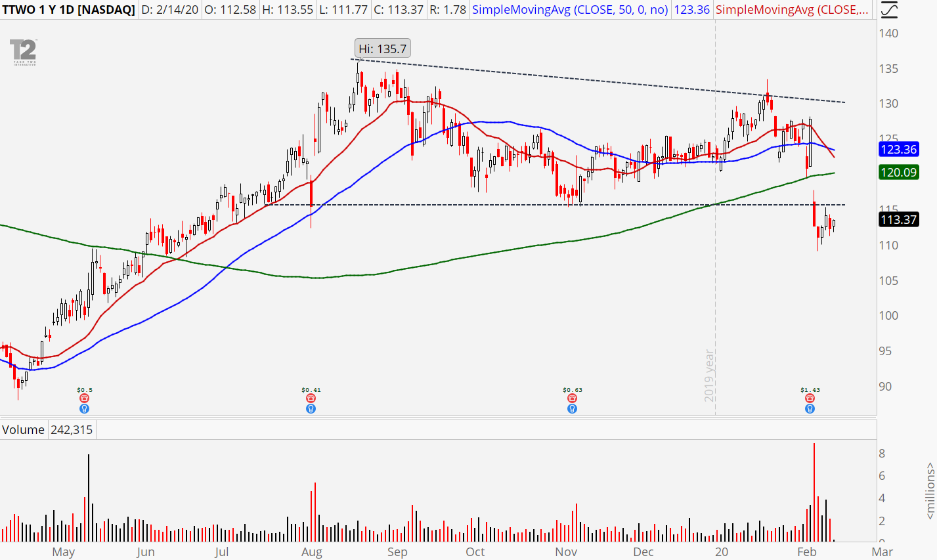Image resolution: width=937 pixels, height=560 pixels.
Task: Click the blue lightbulb icon below $0.5
Action: (x=84, y=408)
